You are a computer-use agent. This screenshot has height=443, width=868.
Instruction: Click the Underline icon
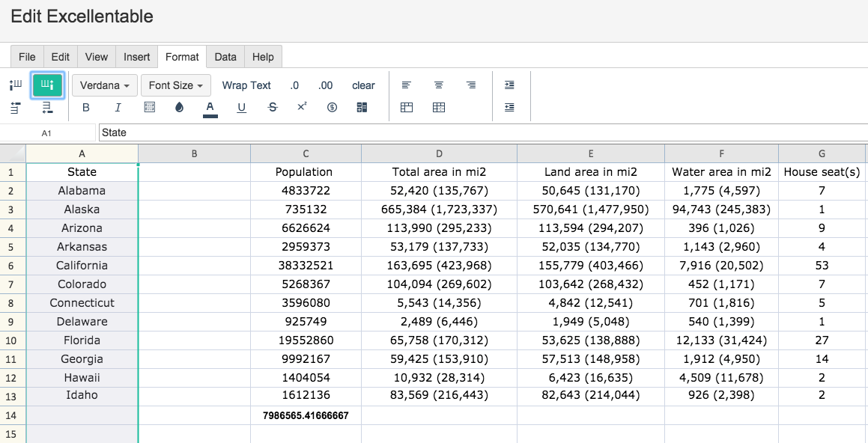coord(241,108)
